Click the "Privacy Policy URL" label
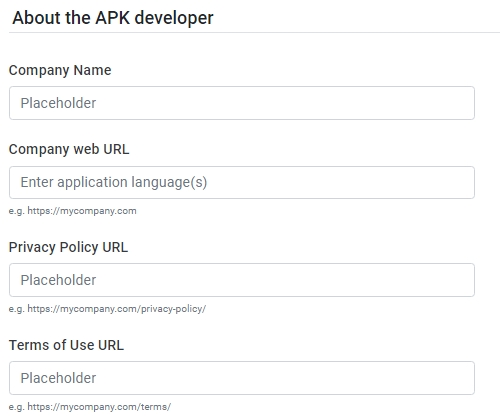Viewport: 500px width, 418px height. 68,248
